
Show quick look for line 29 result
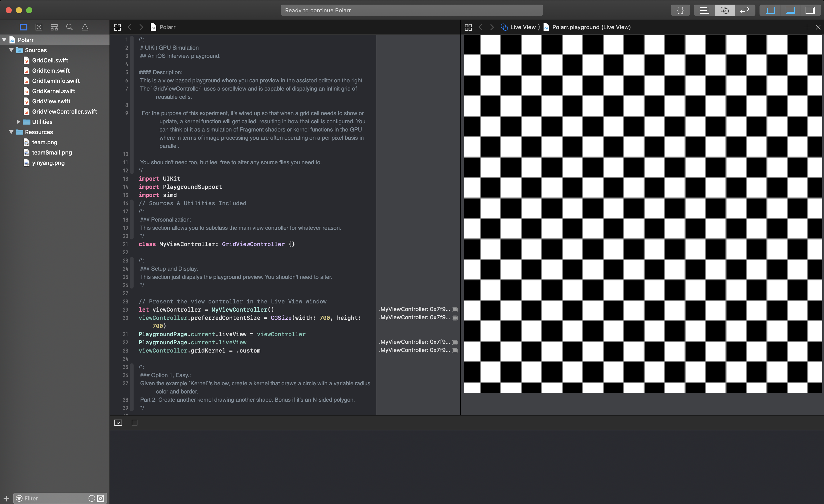(x=454, y=309)
